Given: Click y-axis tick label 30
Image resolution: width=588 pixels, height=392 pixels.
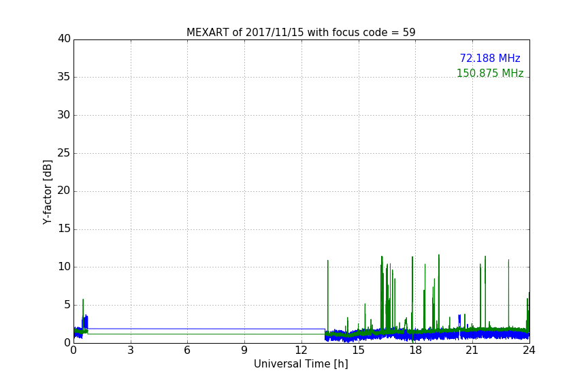Looking at the screenshot, I should click(x=64, y=115).
